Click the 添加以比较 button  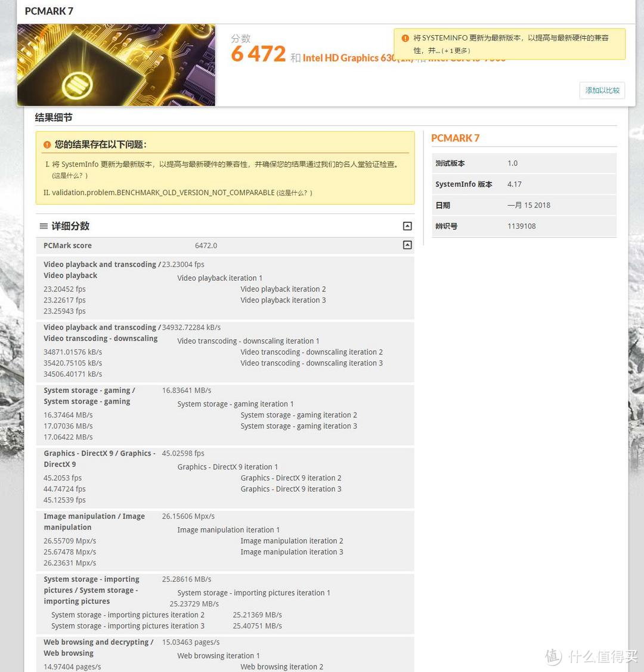click(602, 91)
